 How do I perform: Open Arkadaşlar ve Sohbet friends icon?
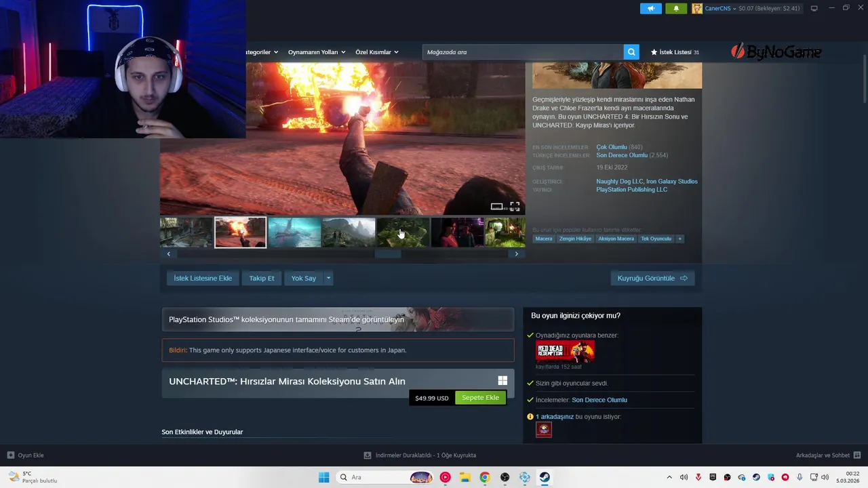(857, 455)
